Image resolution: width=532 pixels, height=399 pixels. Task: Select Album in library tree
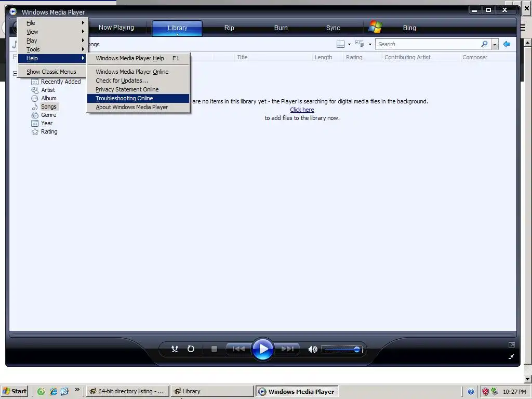tap(48, 98)
